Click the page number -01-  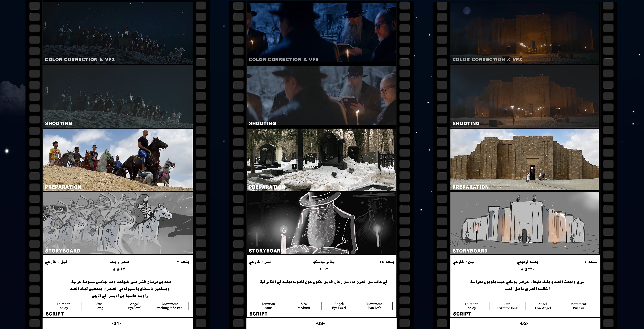tap(117, 324)
